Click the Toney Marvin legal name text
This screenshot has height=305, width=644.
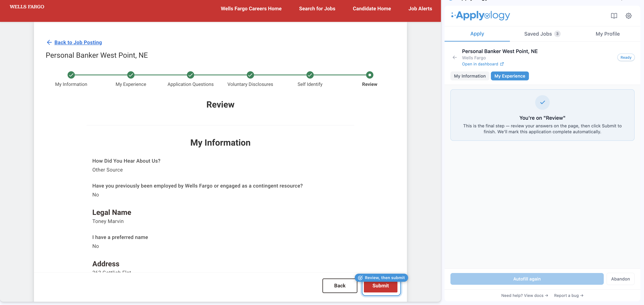pos(108,221)
